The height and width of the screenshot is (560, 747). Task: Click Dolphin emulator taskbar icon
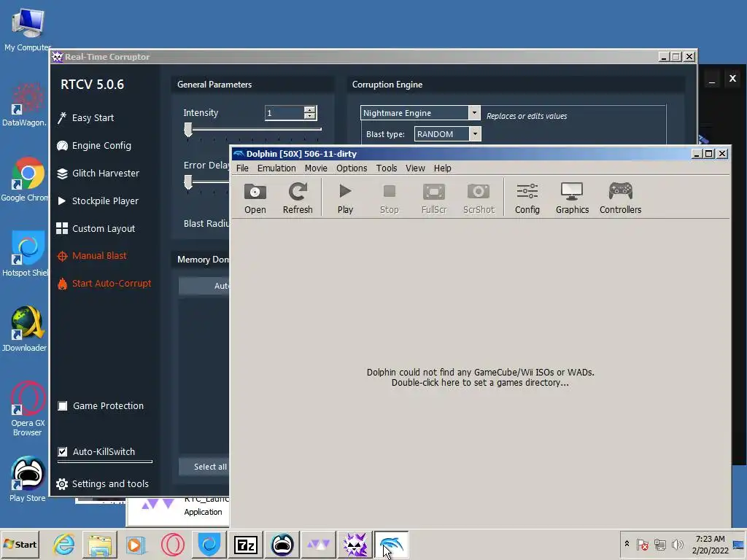391,544
